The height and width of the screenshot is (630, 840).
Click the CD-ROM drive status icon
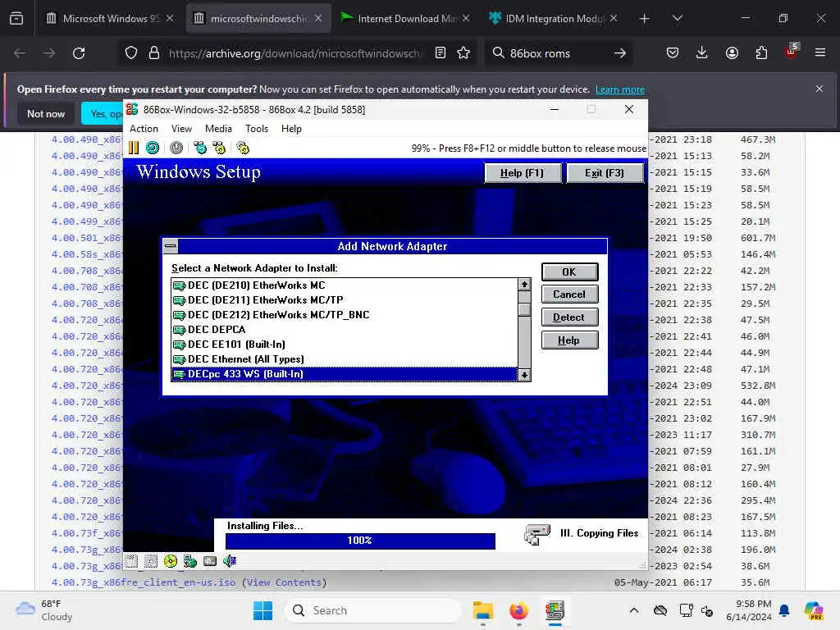coord(171,561)
